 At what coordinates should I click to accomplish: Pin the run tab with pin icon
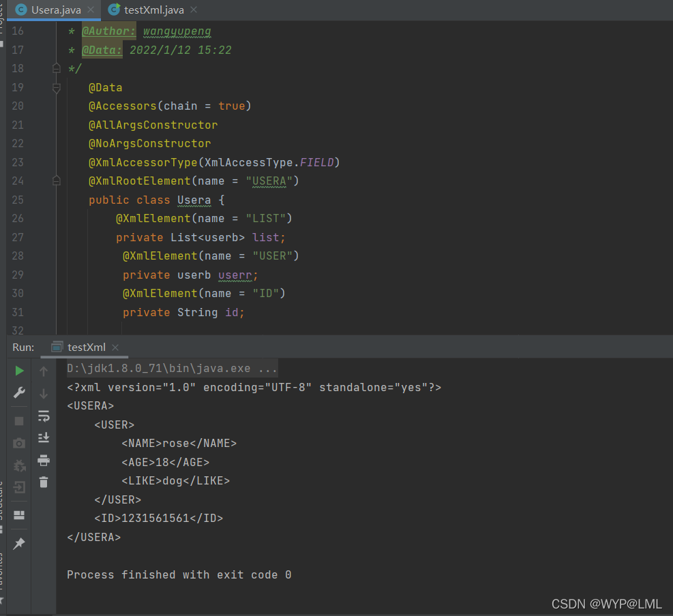[19, 544]
